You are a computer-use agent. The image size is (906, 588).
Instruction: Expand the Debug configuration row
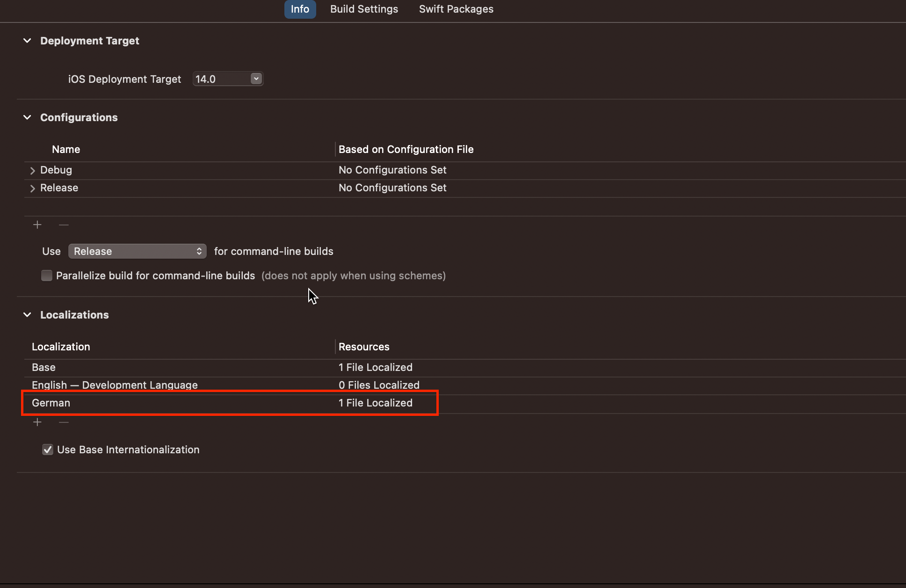click(x=32, y=170)
